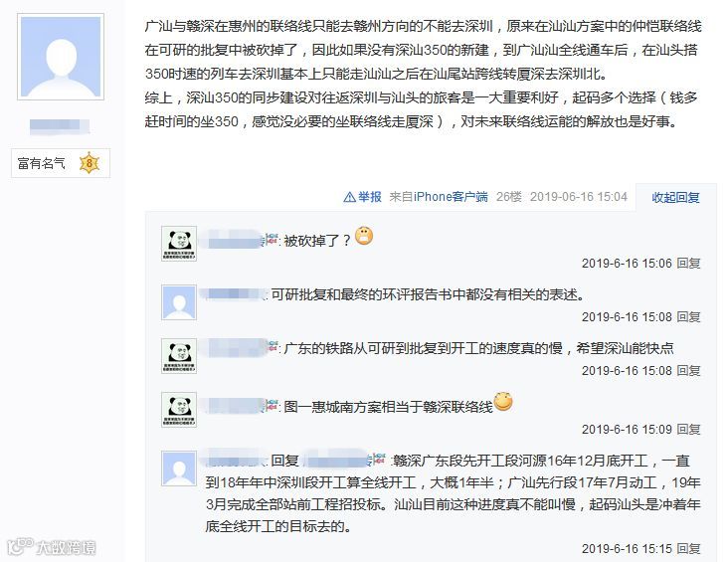728x562 pixels.
Task: Click panda avatar beside 广东的铁路 comment
Action: click(x=179, y=356)
